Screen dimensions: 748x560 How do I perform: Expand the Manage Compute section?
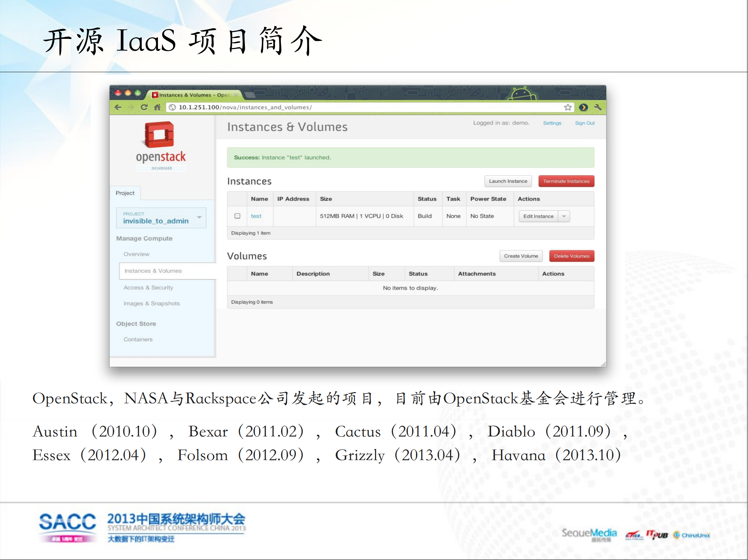[x=144, y=238]
